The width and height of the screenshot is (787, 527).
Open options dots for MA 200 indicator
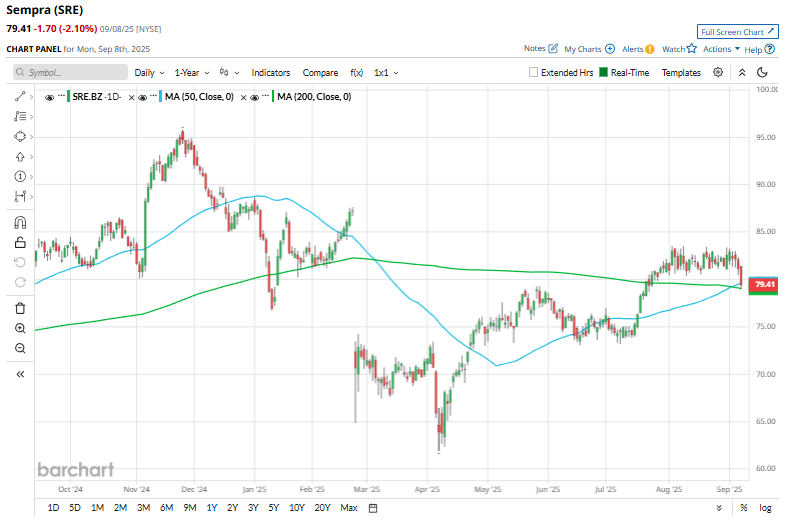click(266, 95)
